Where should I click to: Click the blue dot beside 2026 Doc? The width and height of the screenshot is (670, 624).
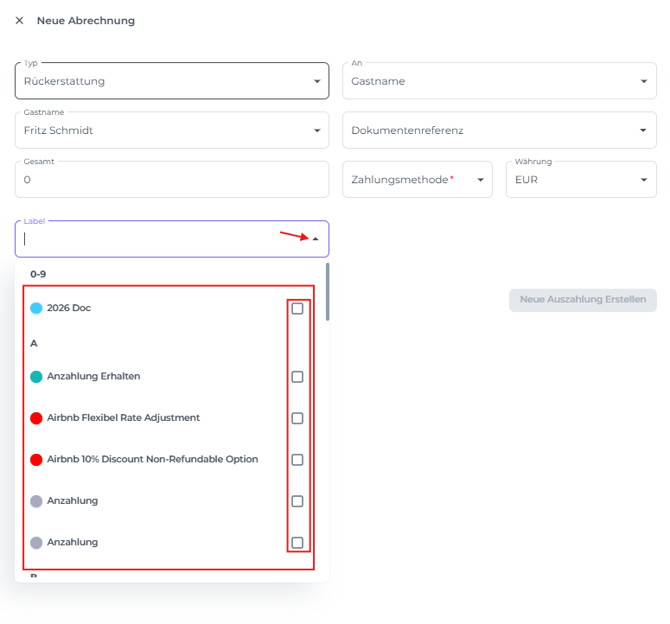(36, 308)
